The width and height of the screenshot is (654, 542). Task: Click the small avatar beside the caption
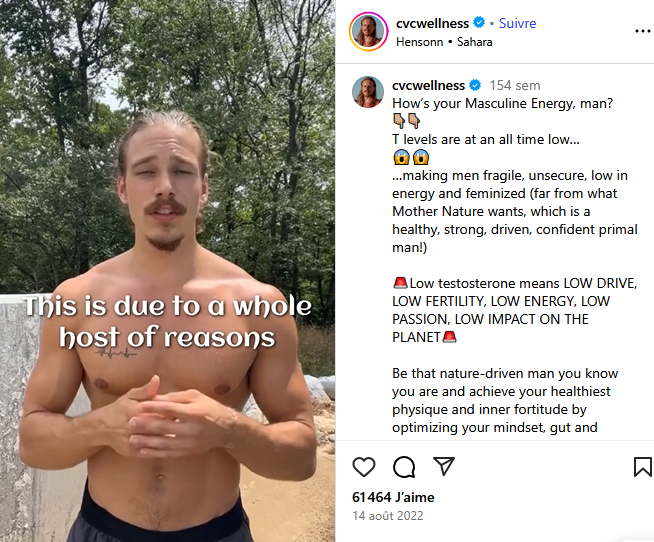368,92
